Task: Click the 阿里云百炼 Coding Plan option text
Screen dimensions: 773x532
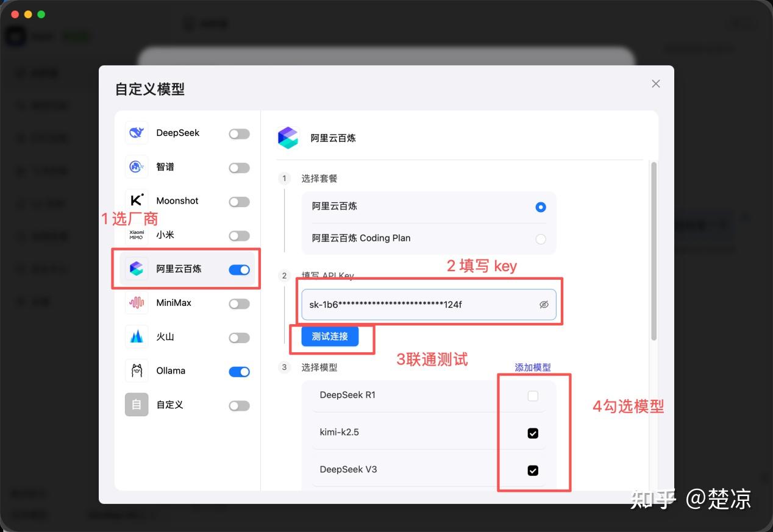Action: (361, 238)
